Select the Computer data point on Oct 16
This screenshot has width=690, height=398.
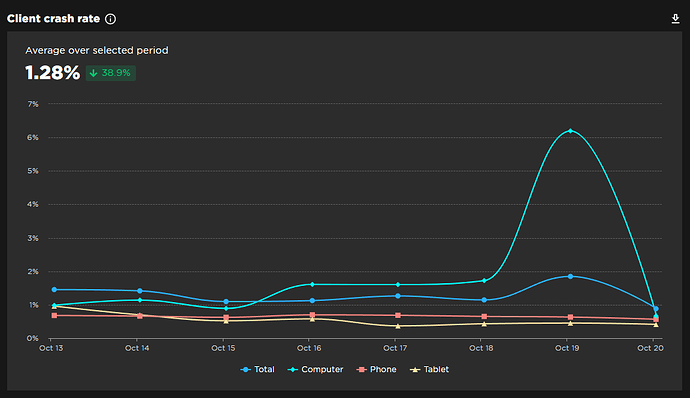click(x=312, y=284)
